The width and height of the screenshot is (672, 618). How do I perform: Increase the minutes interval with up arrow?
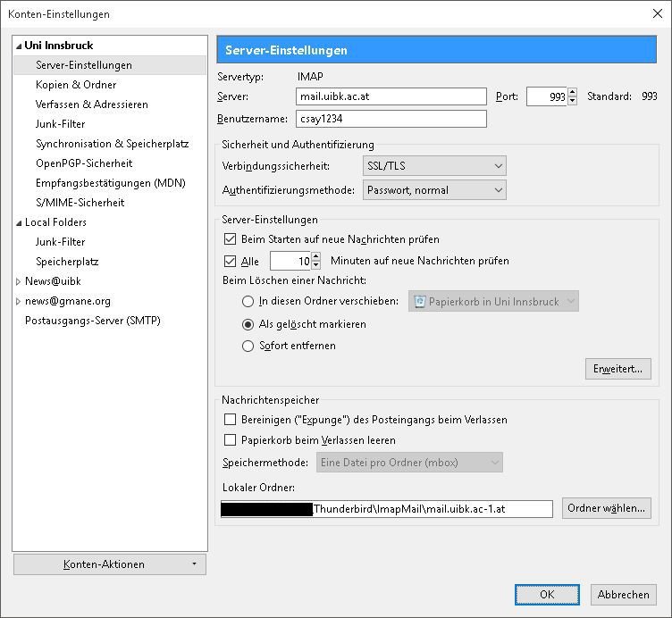pos(316,256)
